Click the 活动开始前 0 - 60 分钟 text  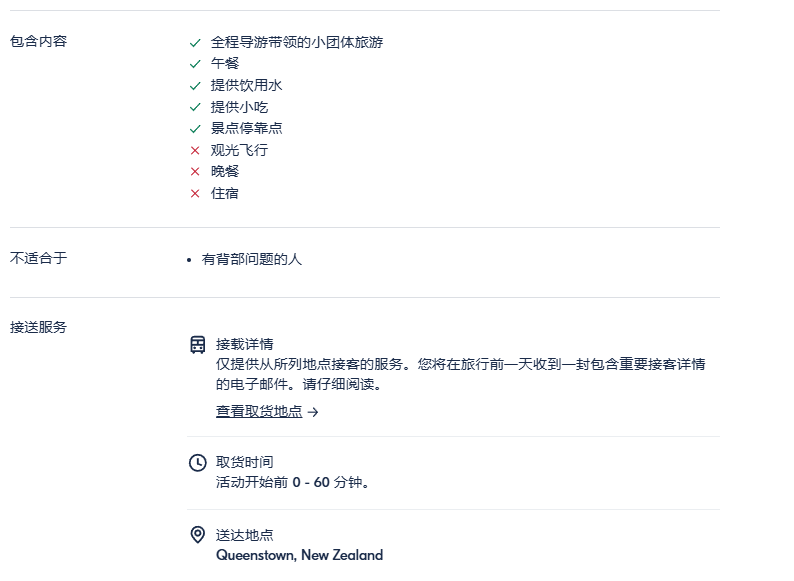pos(292,482)
